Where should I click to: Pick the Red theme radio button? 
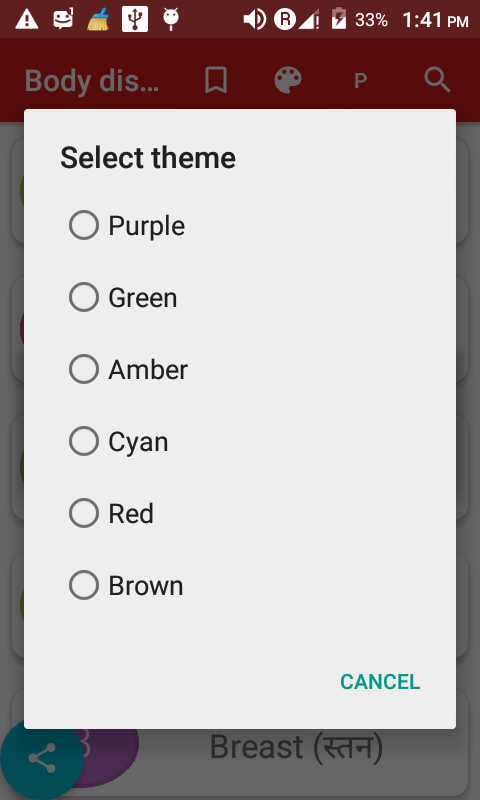tap(84, 513)
